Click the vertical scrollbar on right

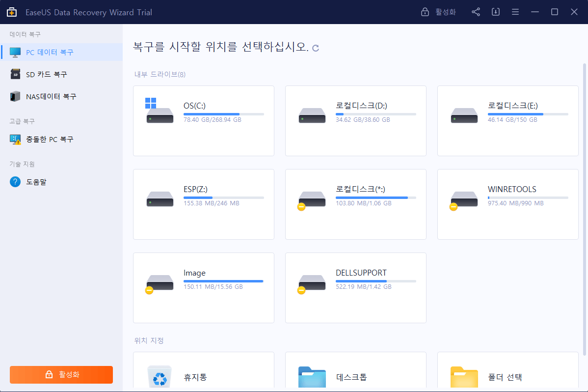[x=584, y=206]
